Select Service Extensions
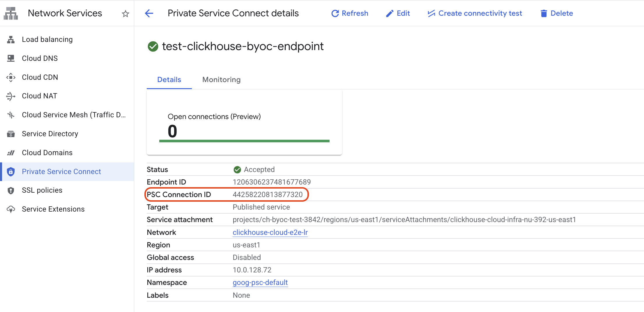Viewport: 644px width, 312px height. (x=53, y=209)
